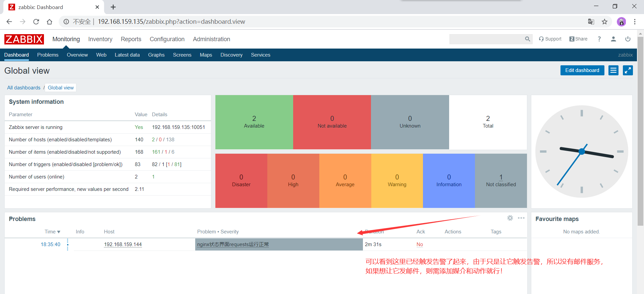
Task: Click the online users value 1
Action: (153, 177)
